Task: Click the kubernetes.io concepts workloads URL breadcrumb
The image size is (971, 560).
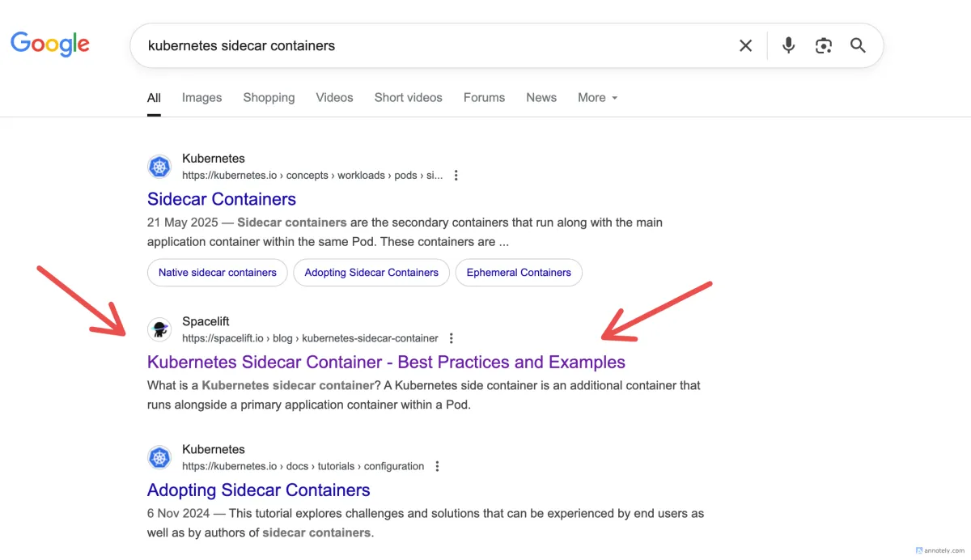Action: click(x=312, y=176)
